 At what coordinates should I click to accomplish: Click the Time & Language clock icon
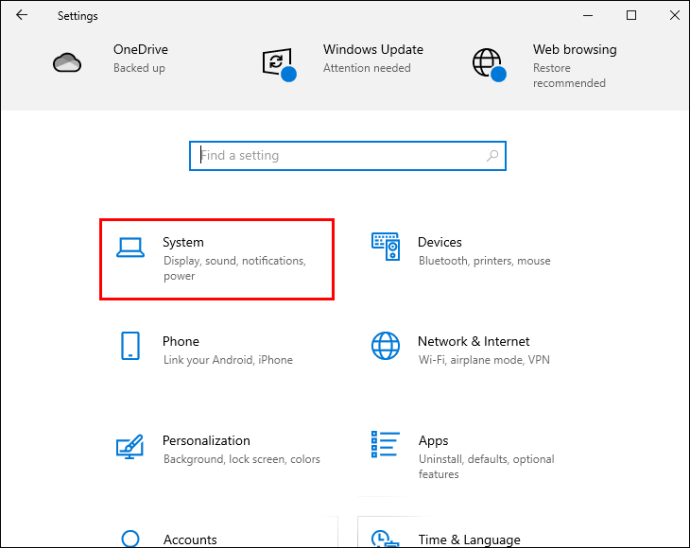click(385, 538)
